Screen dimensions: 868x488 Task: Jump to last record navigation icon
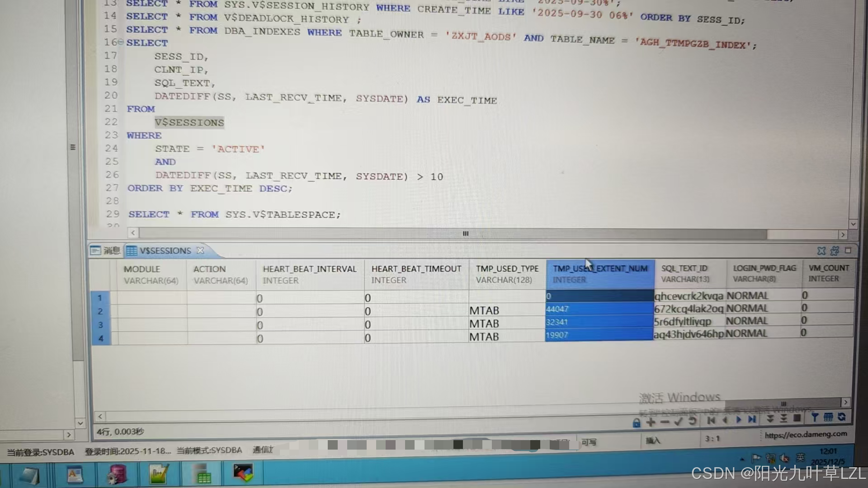[x=752, y=419]
